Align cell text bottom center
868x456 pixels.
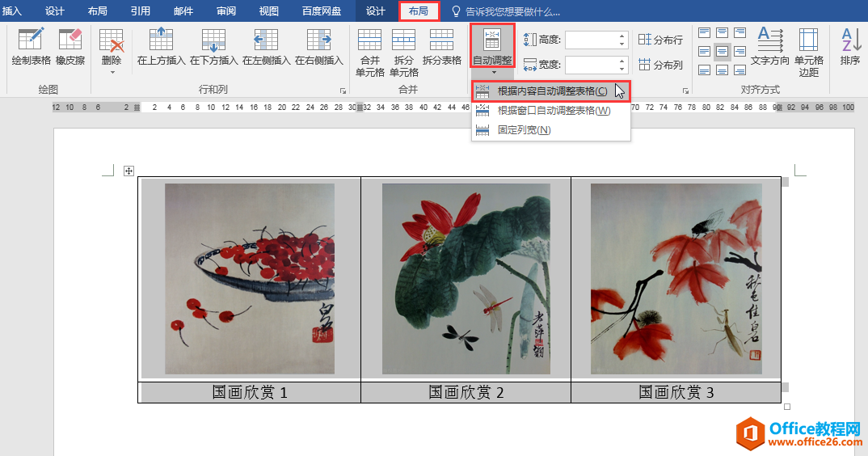[x=722, y=70]
